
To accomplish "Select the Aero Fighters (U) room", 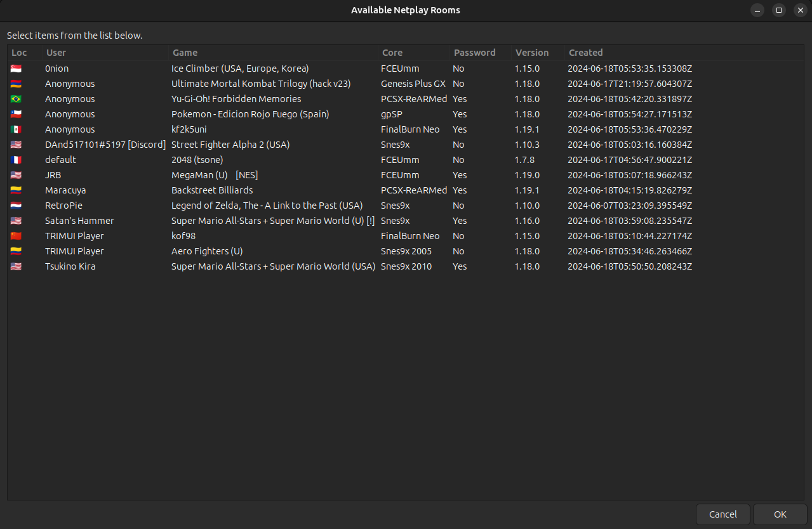I will click(207, 251).
